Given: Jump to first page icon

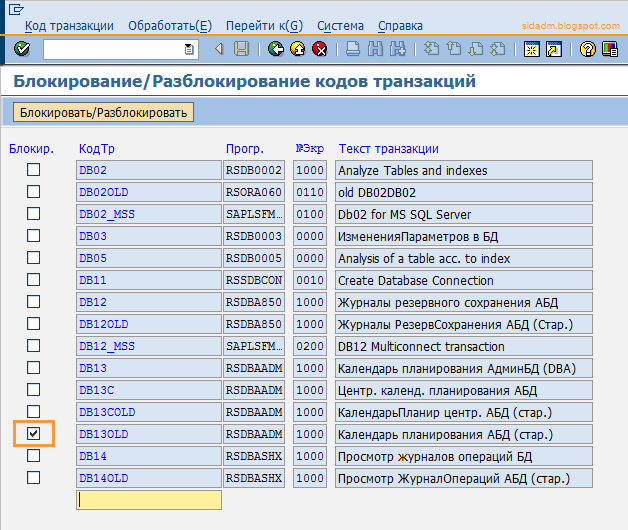Looking at the screenshot, I should (x=431, y=49).
